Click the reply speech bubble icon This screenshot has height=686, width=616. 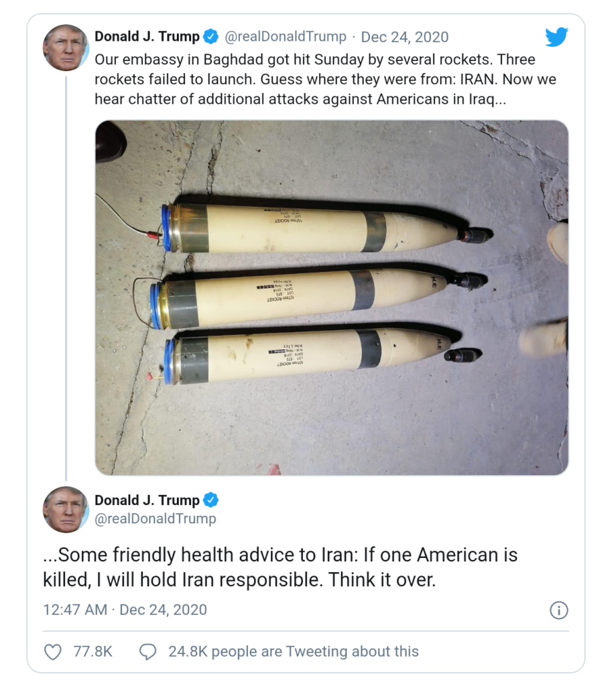pyautogui.click(x=147, y=651)
